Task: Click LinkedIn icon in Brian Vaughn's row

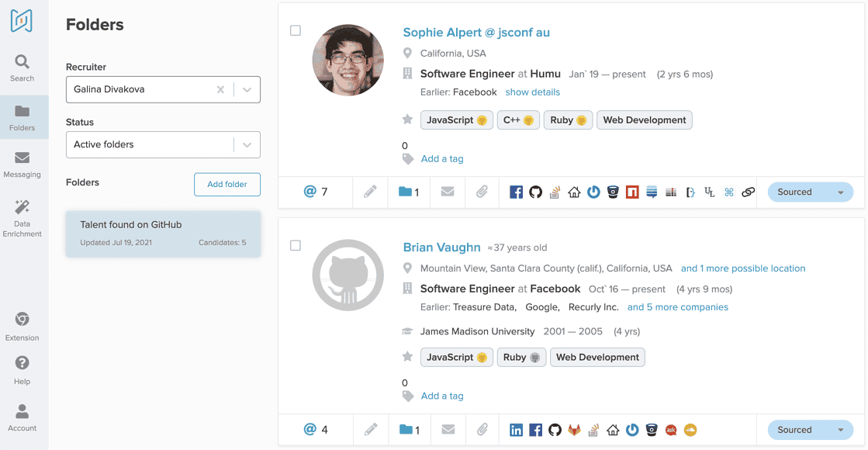Action: coord(516,430)
